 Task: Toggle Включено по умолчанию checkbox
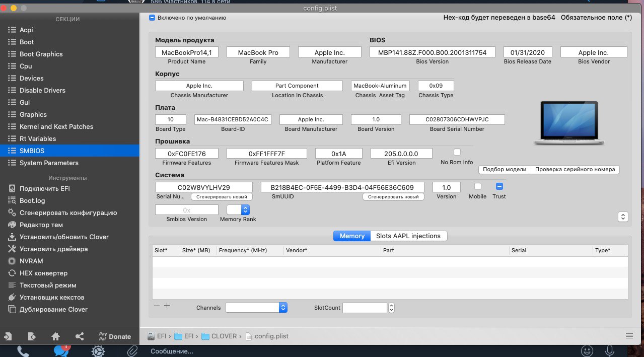pos(152,18)
